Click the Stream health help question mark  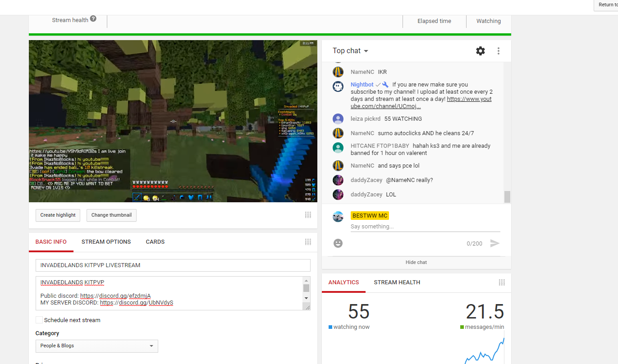93,19
